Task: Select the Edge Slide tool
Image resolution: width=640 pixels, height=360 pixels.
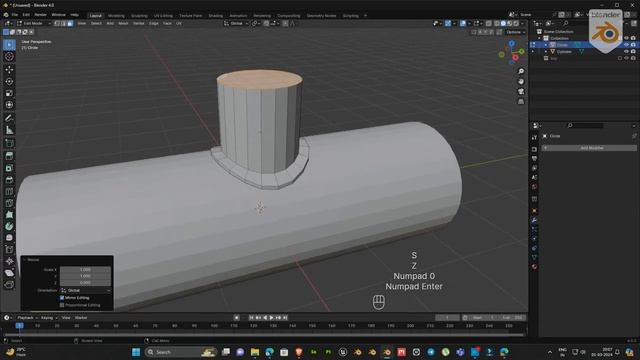Action: pyautogui.click(x=9, y=249)
